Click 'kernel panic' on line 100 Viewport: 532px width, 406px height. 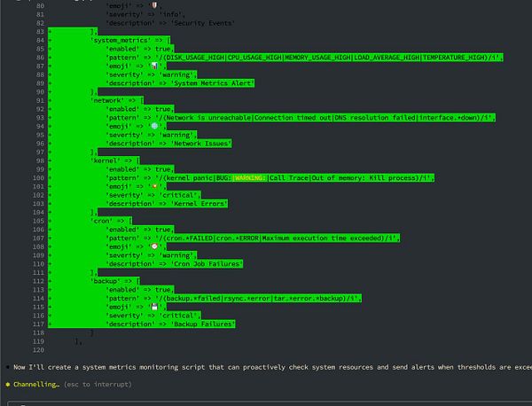click(190, 178)
